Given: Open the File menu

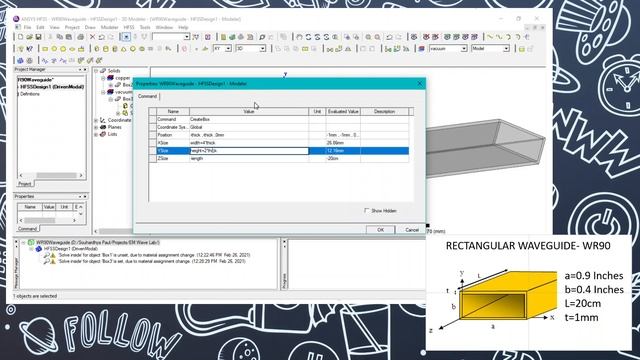Looking at the screenshot, I should pyautogui.click(x=27, y=27).
